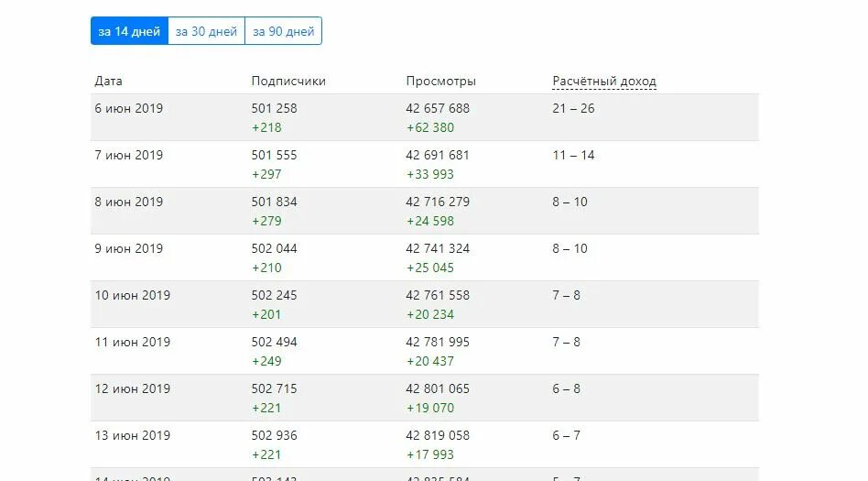
Task: Click income estimate 11 – 14
Action: click(x=573, y=155)
